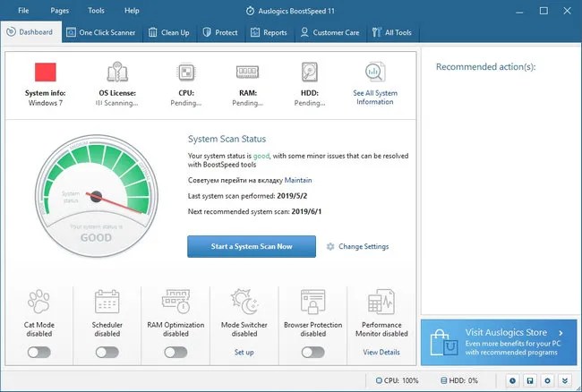Click the RAM Optimization icon

pyautogui.click(x=175, y=301)
